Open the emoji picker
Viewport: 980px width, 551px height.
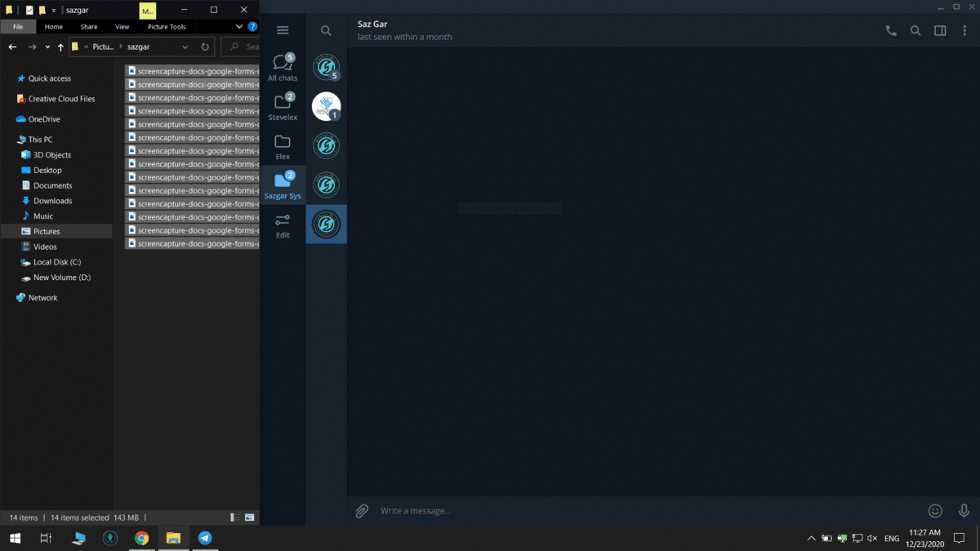[x=935, y=510]
